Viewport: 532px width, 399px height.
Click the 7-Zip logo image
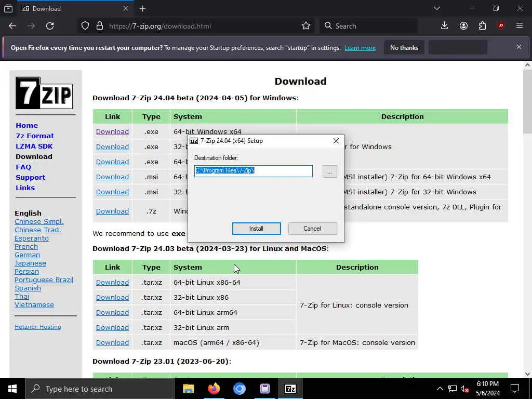click(44, 93)
